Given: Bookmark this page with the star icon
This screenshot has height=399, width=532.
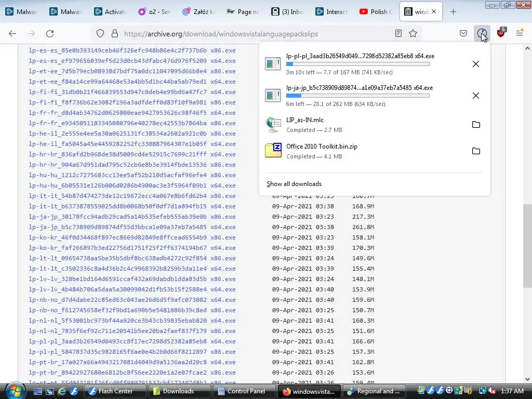Looking at the screenshot, I should pos(413,33).
